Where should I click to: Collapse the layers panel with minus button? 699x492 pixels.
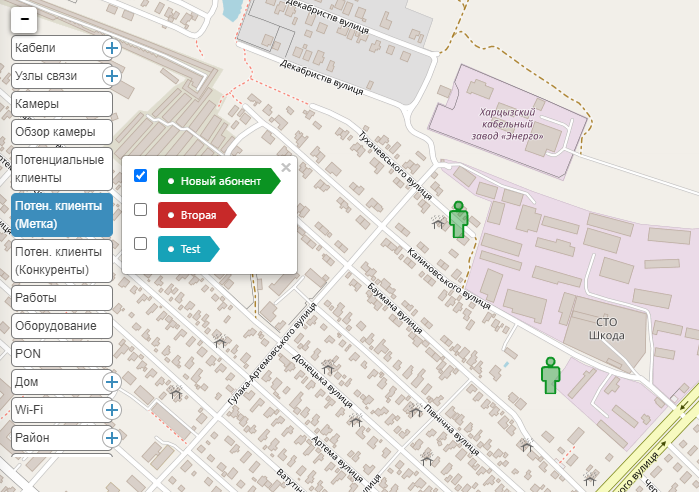click(x=25, y=19)
